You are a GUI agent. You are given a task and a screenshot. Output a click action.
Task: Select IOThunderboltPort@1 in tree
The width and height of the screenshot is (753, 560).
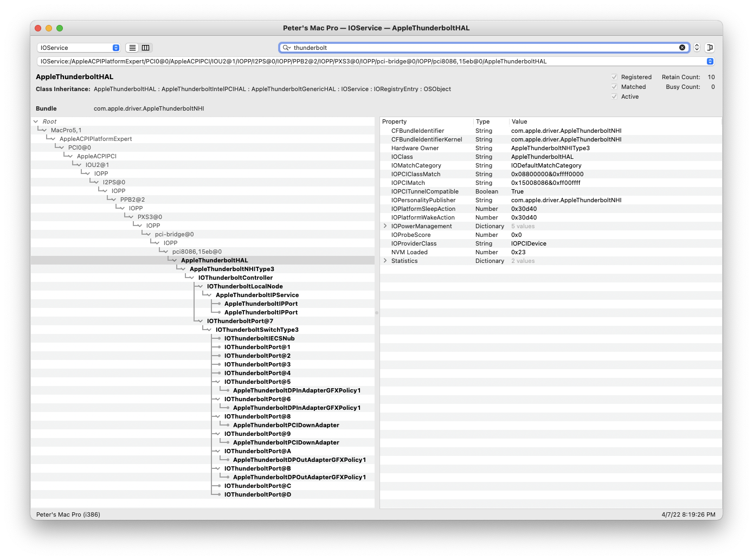pos(258,347)
